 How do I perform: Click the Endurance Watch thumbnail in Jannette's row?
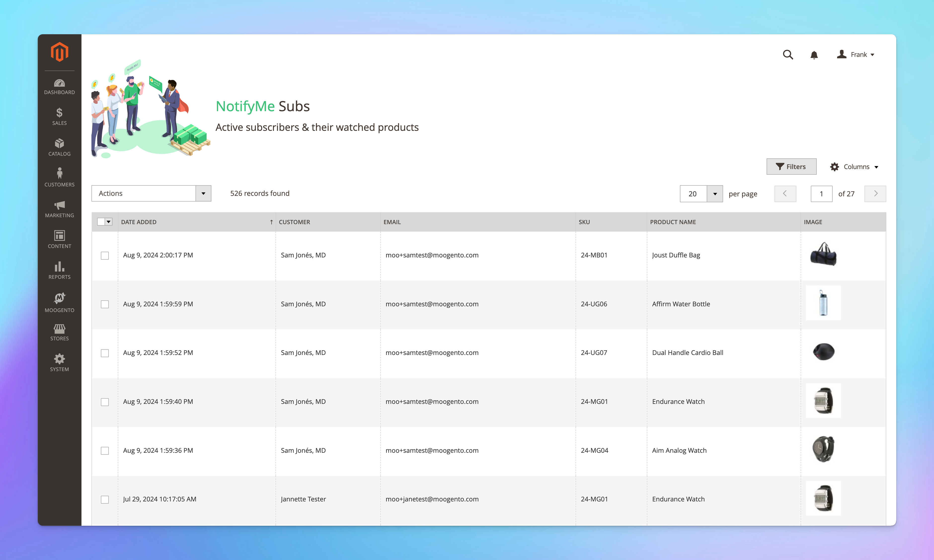823,498
